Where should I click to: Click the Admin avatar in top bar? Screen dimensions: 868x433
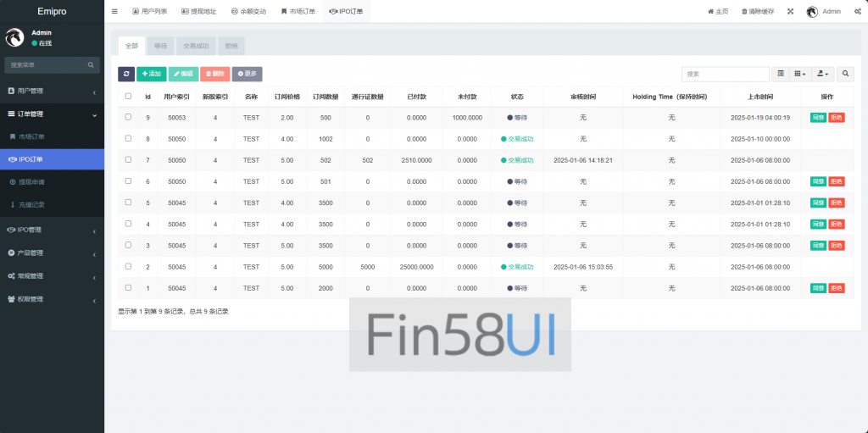(x=812, y=12)
